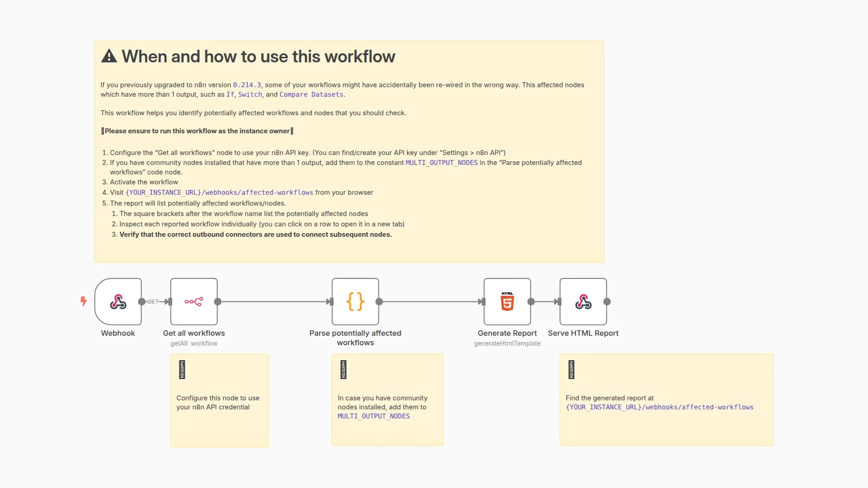Click the connection line between Parse and Generate Report

432,302
